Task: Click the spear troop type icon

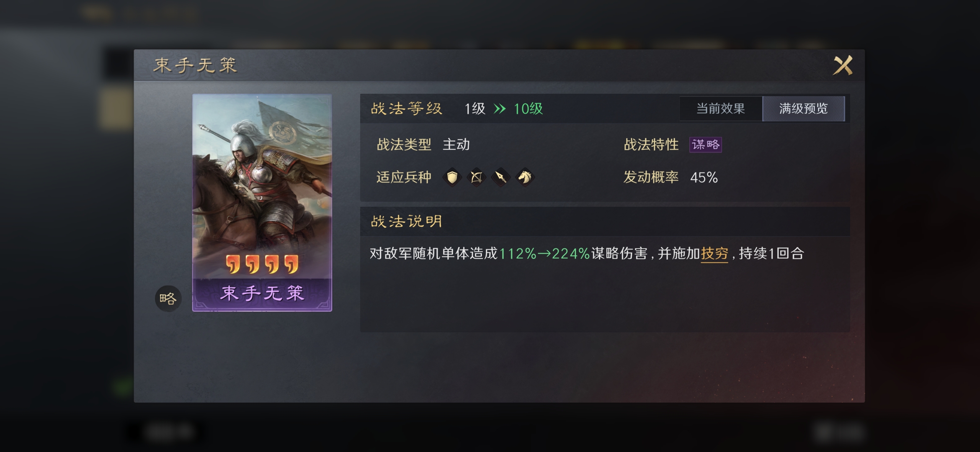Action: click(x=501, y=177)
